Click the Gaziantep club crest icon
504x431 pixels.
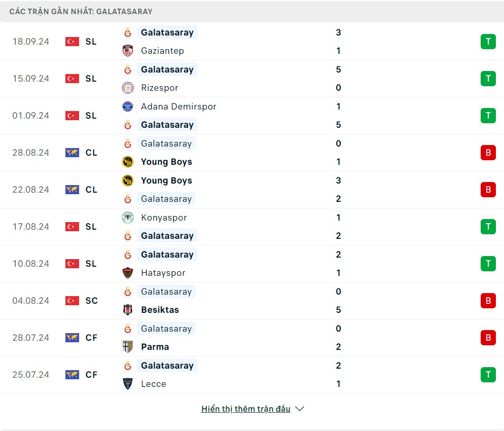(x=128, y=51)
